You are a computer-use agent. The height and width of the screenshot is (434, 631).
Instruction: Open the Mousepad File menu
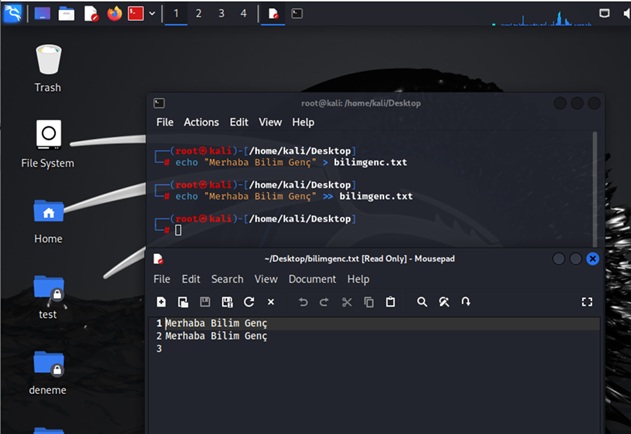click(x=162, y=279)
